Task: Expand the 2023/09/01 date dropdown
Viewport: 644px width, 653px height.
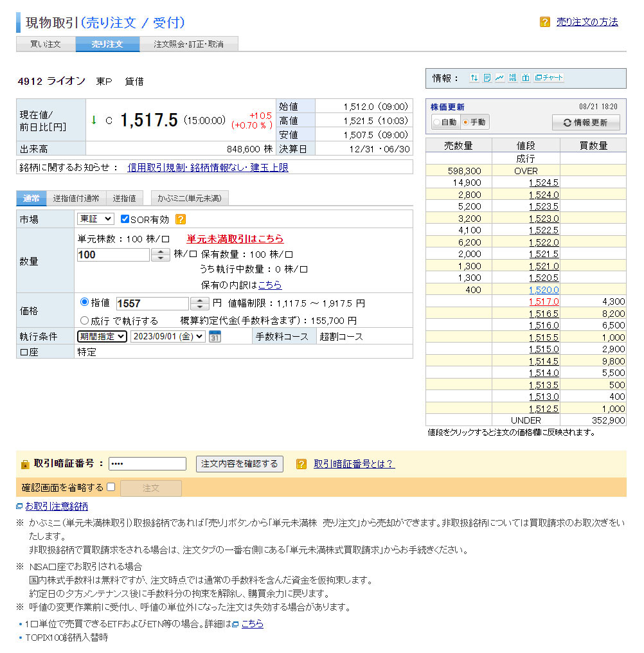Action: (x=168, y=336)
